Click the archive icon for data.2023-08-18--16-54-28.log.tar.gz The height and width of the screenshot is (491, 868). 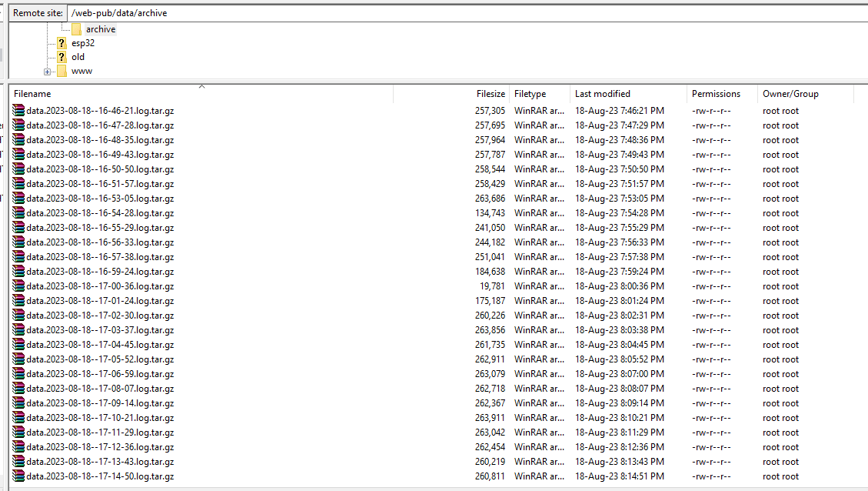[18, 213]
